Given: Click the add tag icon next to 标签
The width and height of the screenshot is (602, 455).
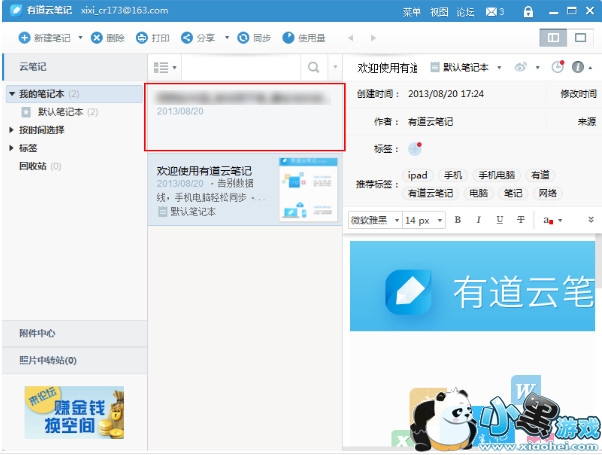Looking at the screenshot, I should pyautogui.click(x=415, y=148).
